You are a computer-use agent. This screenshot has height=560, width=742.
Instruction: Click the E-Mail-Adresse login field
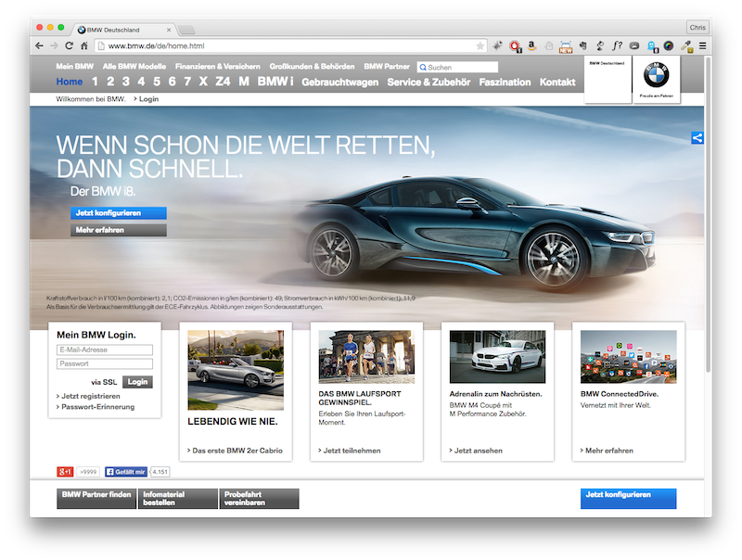click(x=104, y=350)
